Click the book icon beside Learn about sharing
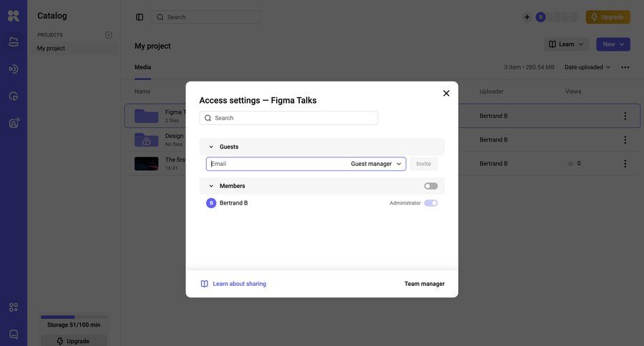This screenshot has height=346, width=644. tap(204, 284)
